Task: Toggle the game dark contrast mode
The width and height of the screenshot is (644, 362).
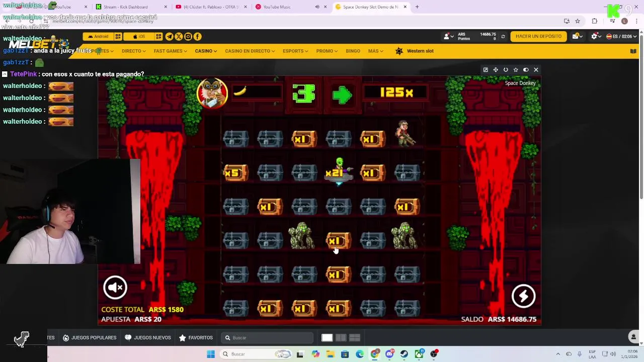Action: (x=526, y=70)
